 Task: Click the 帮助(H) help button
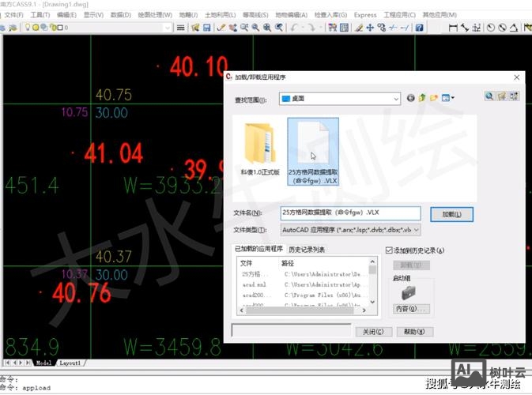point(414,332)
